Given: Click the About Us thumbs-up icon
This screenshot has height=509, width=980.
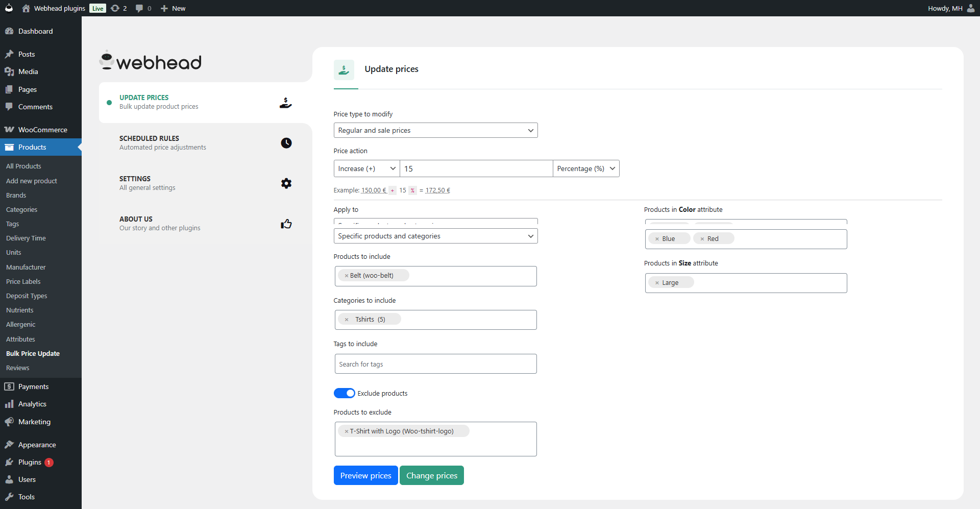Looking at the screenshot, I should pos(286,224).
